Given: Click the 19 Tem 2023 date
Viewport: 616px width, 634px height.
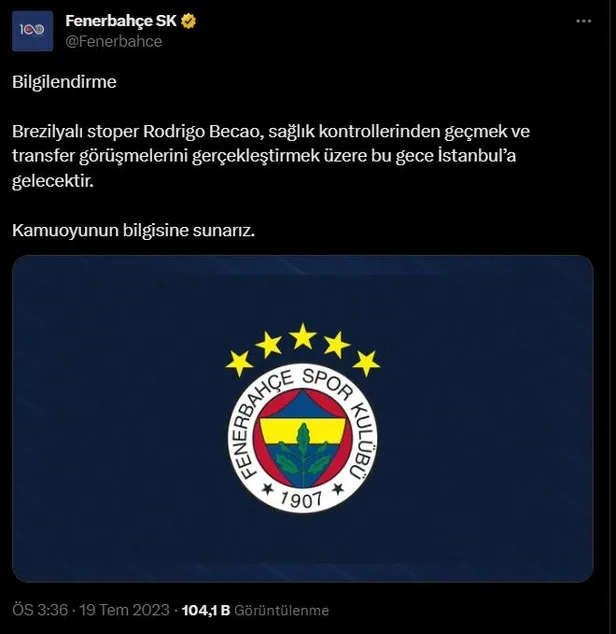Looking at the screenshot, I should 125,610.
